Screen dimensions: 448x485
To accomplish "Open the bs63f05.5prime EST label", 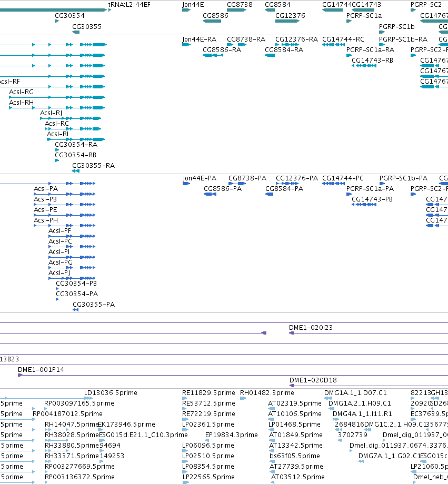I will 294,456.
